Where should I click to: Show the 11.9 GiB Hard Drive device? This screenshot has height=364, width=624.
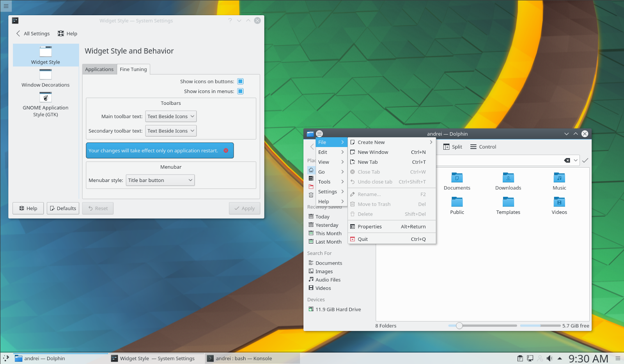coord(335,309)
